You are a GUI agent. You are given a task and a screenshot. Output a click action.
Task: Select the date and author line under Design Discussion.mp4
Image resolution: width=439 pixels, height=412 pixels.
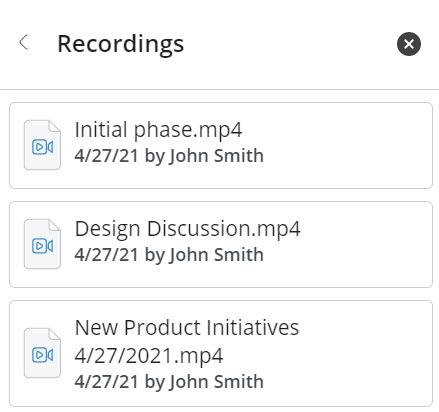(x=169, y=255)
